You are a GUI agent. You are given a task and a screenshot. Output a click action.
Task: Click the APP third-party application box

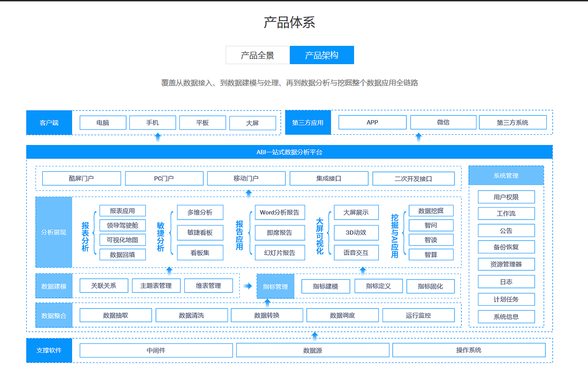(x=372, y=122)
